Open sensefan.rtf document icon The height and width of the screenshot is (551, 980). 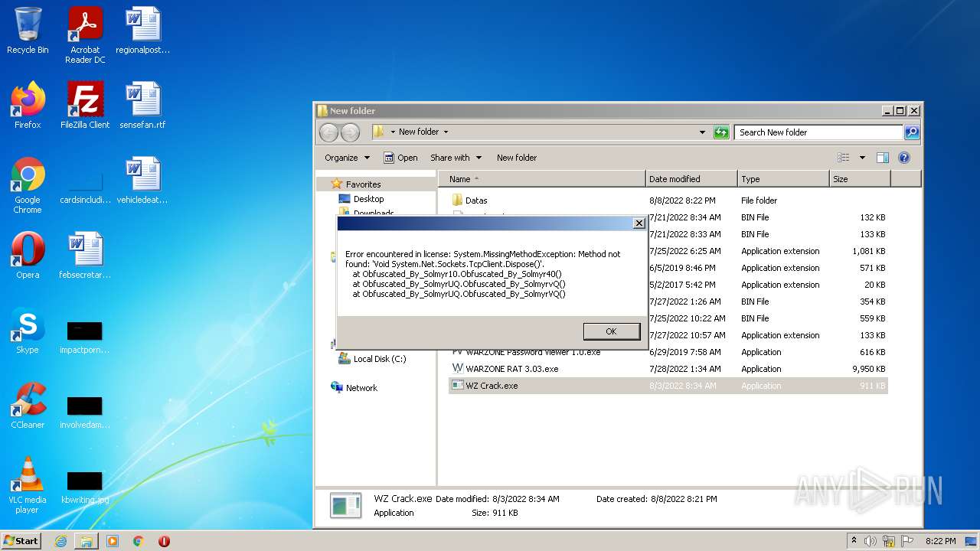point(143,106)
